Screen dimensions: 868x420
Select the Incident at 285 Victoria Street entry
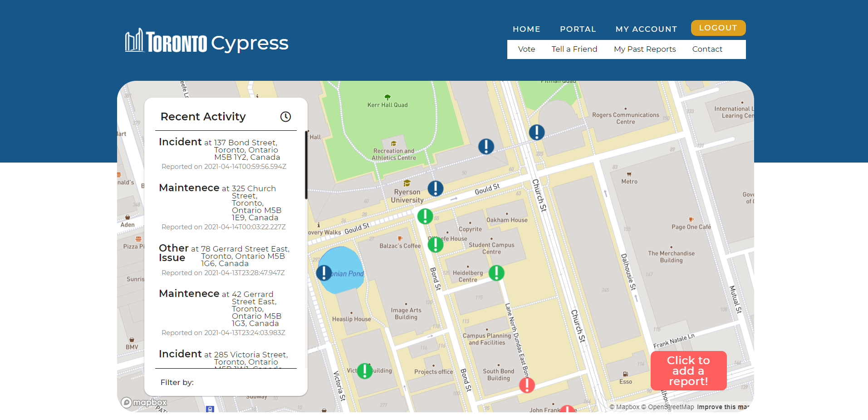pyautogui.click(x=226, y=358)
